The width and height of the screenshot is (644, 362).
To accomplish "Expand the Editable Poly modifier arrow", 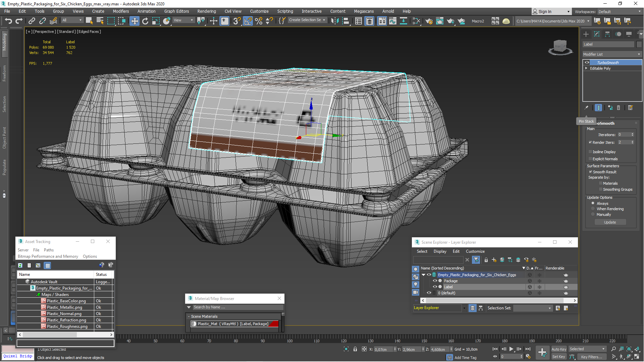I will click(x=586, y=68).
